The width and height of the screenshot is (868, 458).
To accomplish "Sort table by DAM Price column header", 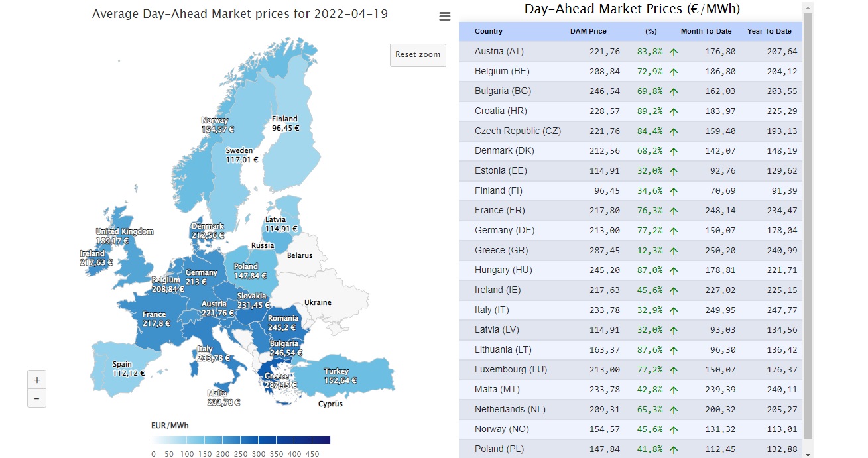I will 588,31.
